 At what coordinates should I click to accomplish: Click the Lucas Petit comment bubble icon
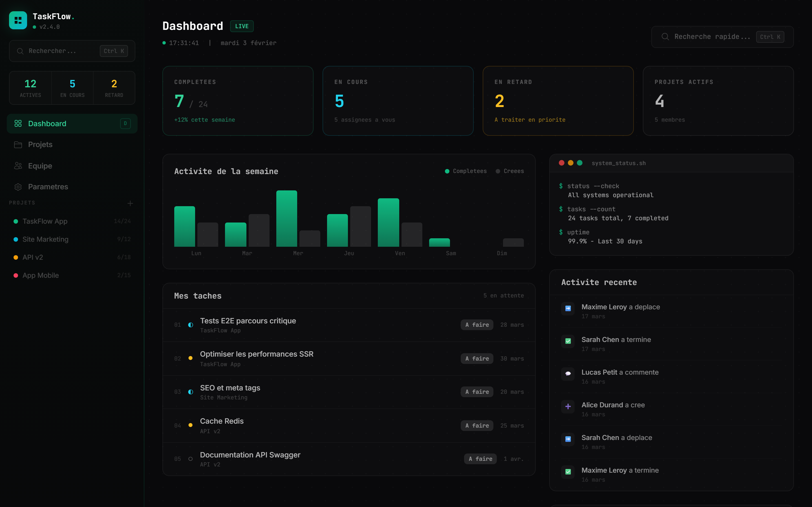click(x=568, y=373)
